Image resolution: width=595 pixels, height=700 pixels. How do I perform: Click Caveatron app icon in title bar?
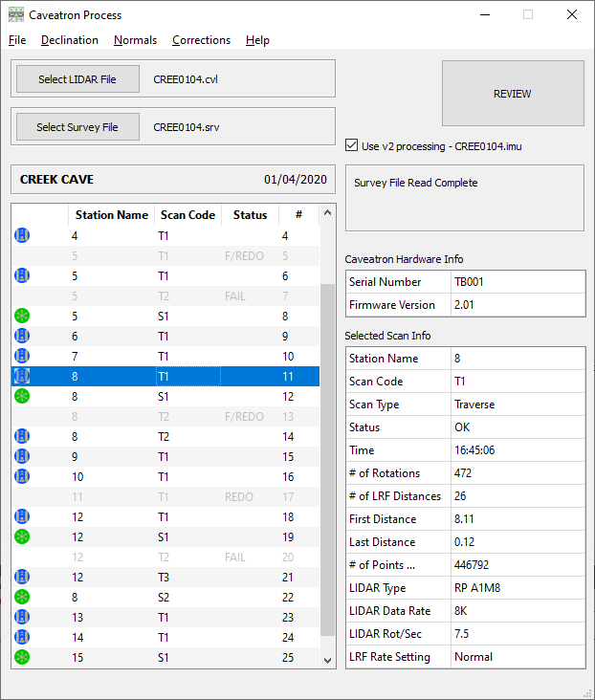pyautogui.click(x=16, y=15)
